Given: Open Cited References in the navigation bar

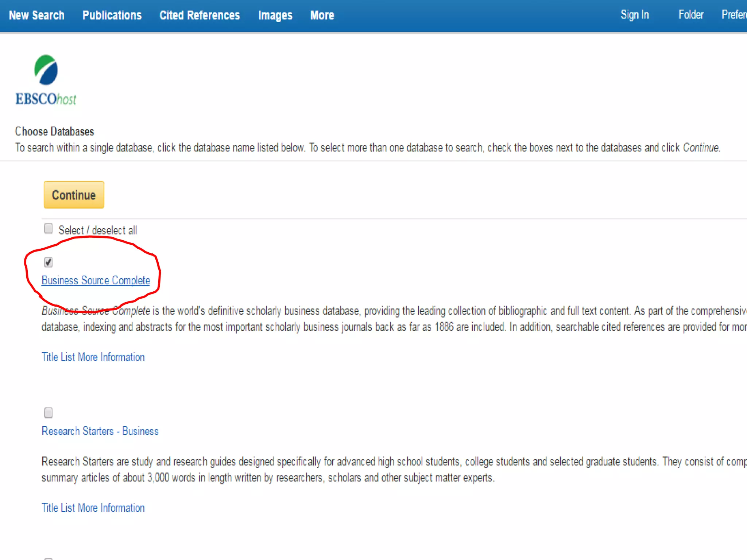Looking at the screenshot, I should coord(200,15).
